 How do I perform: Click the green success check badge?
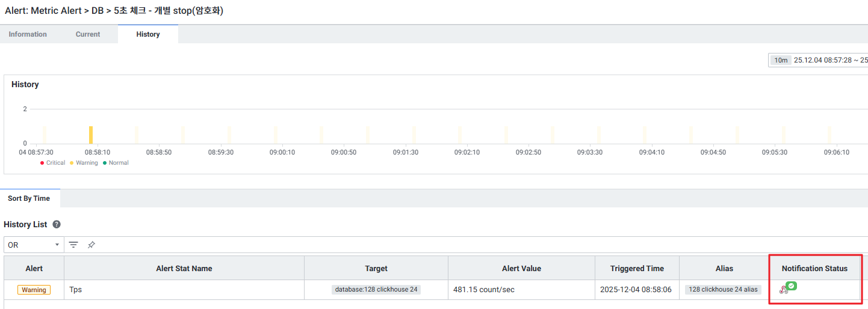(792, 286)
